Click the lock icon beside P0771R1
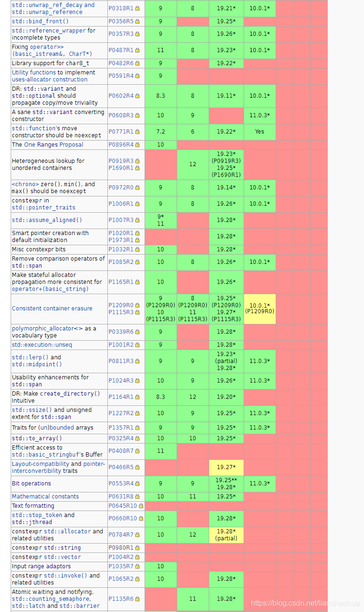Screen dimensions: 364x612 [137, 132]
